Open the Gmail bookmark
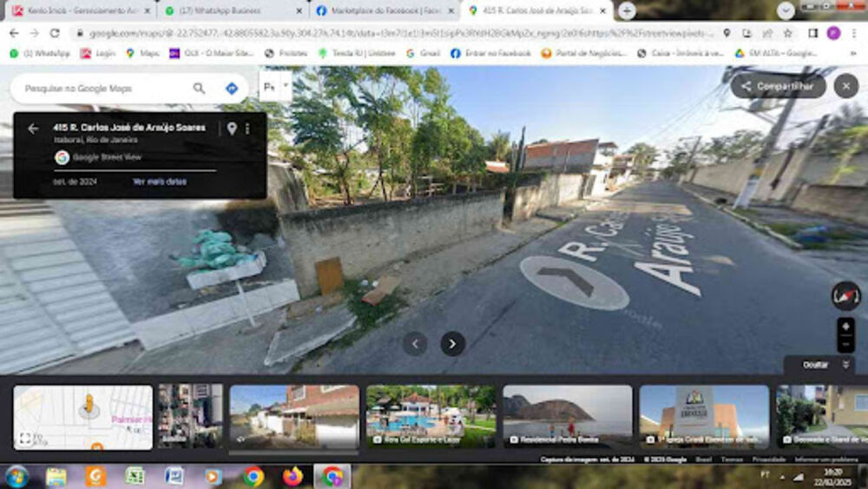Image resolution: width=868 pixels, height=489 pixels. (x=423, y=53)
